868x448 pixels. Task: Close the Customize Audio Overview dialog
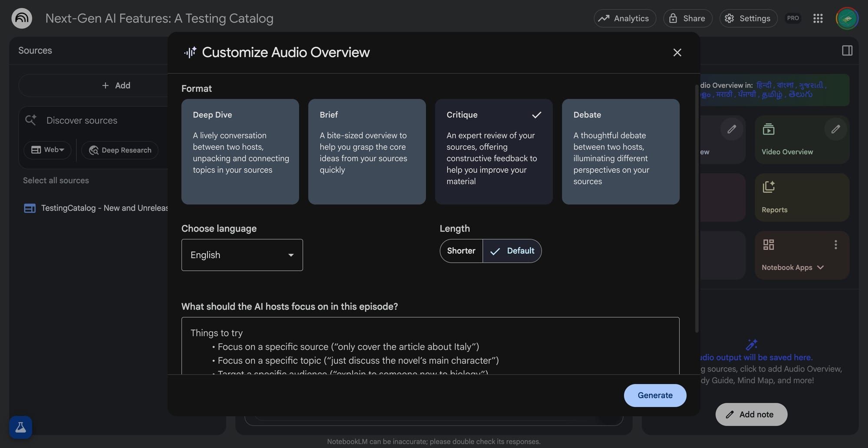[677, 52]
